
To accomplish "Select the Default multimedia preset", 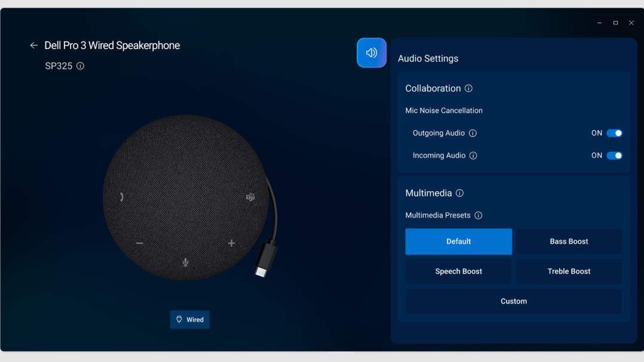I will 458,241.
